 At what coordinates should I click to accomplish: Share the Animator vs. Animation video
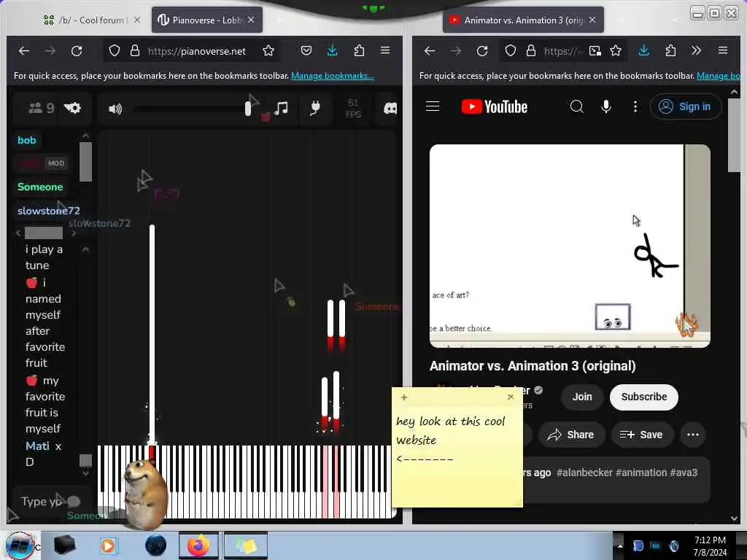tap(571, 435)
